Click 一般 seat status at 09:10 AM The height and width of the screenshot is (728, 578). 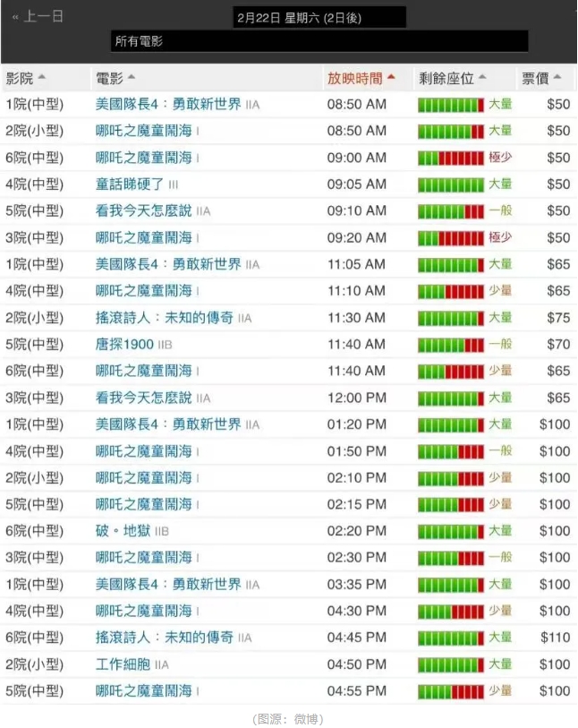click(500, 210)
